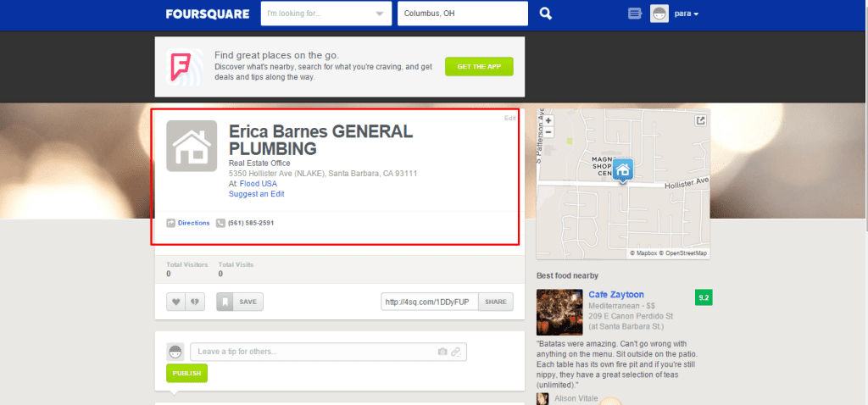868x405 pixels.
Task: Open the OpenStreetMap attribution link
Action: 682,252
